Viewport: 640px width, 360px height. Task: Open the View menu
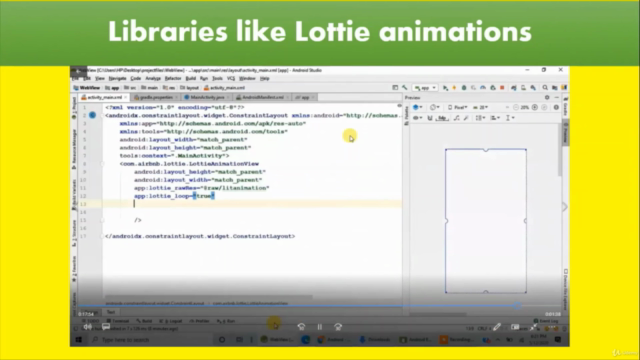click(100, 78)
